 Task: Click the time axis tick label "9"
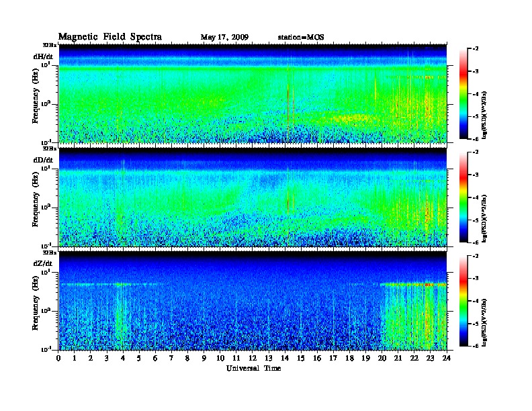pyautogui.click(x=204, y=358)
